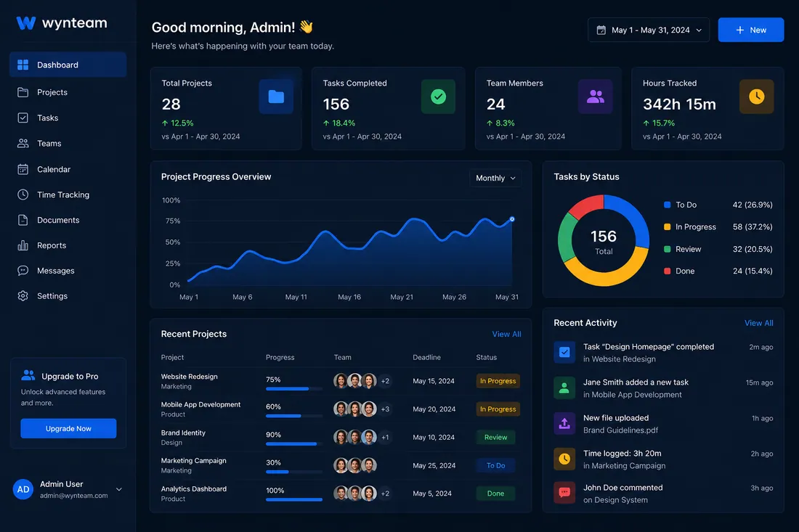The image size is (799, 532).
Task: Click View All in Recent Projects
Action: coord(506,334)
